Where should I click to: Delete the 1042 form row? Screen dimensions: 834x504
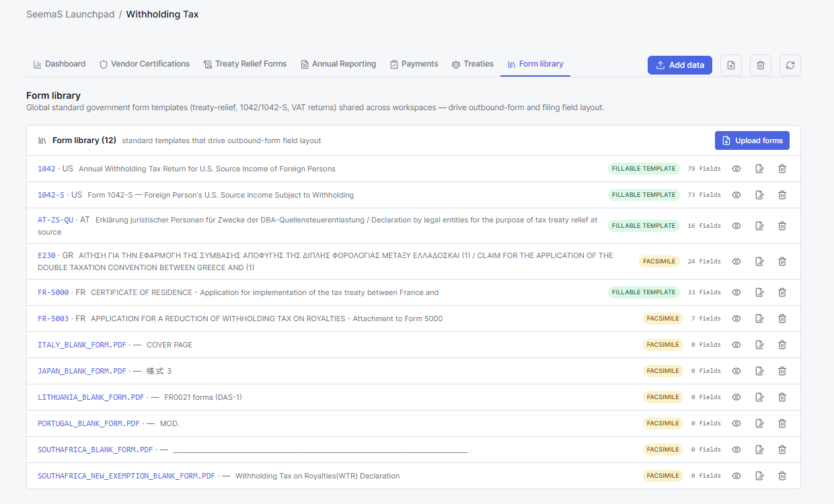[x=782, y=169]
